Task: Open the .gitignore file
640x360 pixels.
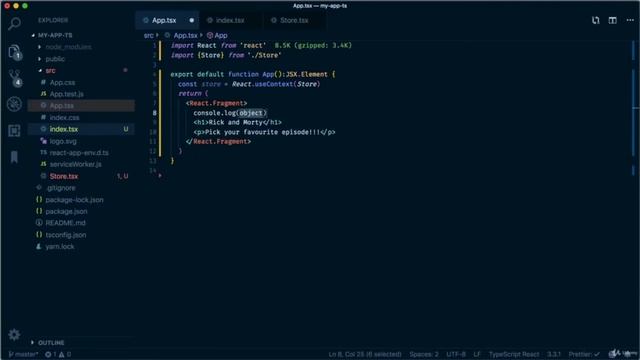Action: (x=60, y=188)
